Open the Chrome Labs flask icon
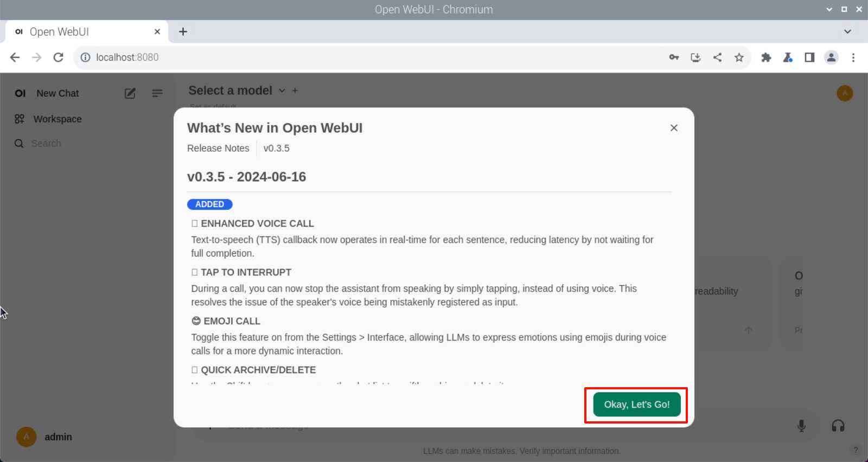Viewport: 868px width, 462px height. (788, 57)
